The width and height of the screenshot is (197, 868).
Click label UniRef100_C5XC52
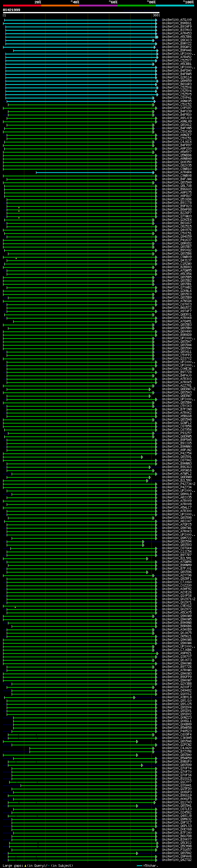point(176,105)
